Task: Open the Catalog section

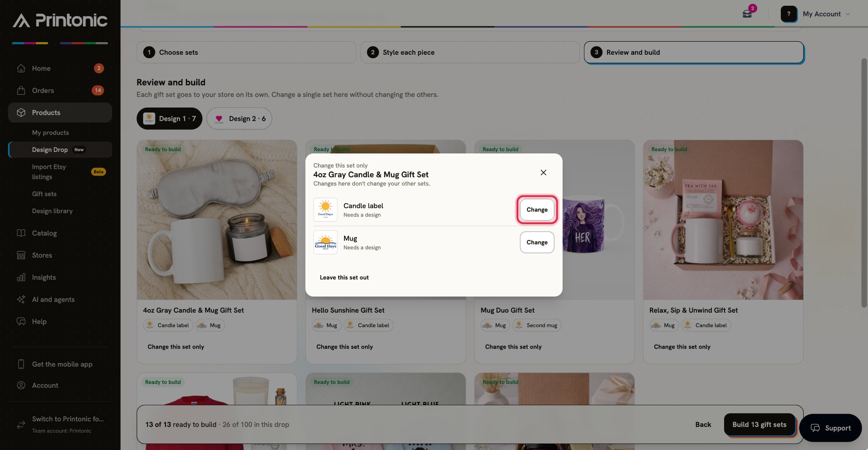Action: coord(60,233)
